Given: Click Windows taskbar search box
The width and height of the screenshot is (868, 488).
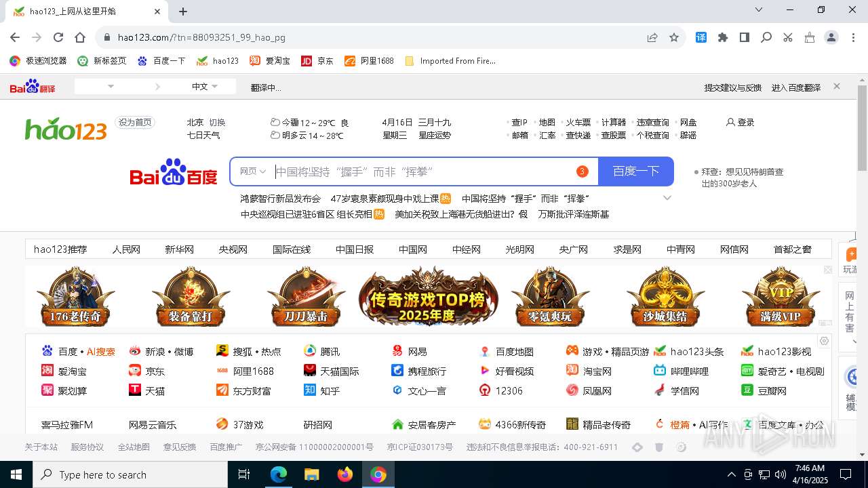Looking at the screenshot, I should (x=130, y=474).
